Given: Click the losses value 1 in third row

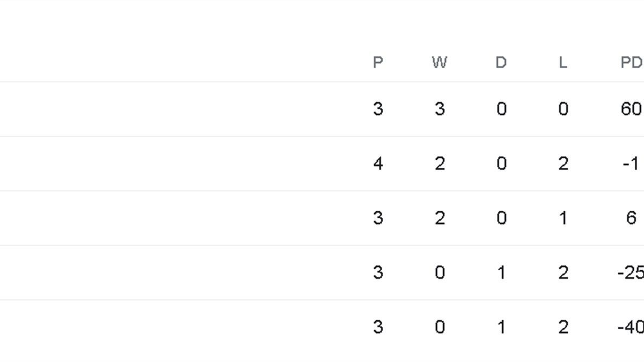Looking at the screenshot, I should (x=562, y=218).
